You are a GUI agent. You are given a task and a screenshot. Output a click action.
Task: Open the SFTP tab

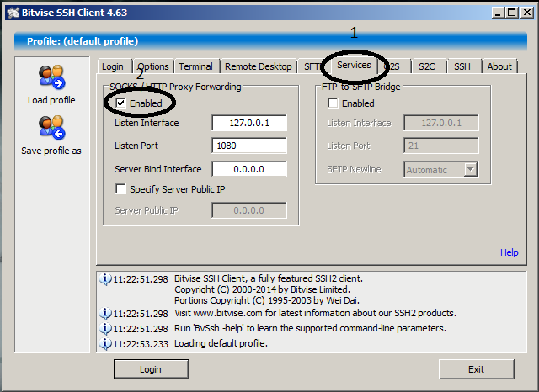coord(312,66)
